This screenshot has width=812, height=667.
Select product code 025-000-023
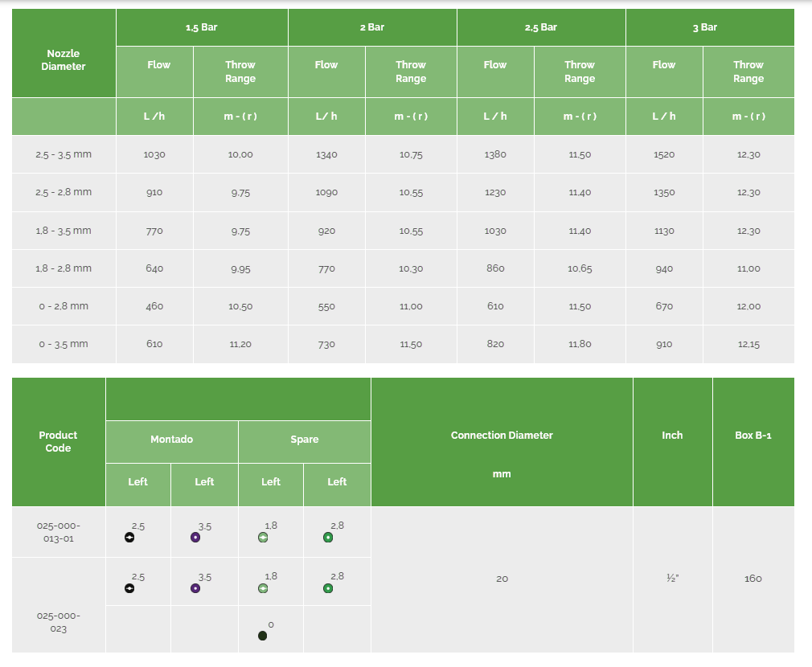coord(59,623)
